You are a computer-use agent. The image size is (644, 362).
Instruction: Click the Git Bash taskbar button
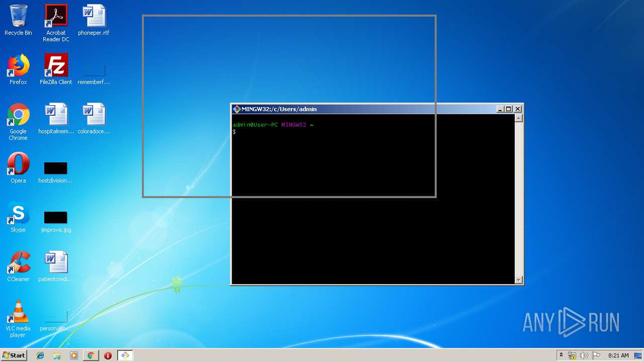(x=125, y=355)
